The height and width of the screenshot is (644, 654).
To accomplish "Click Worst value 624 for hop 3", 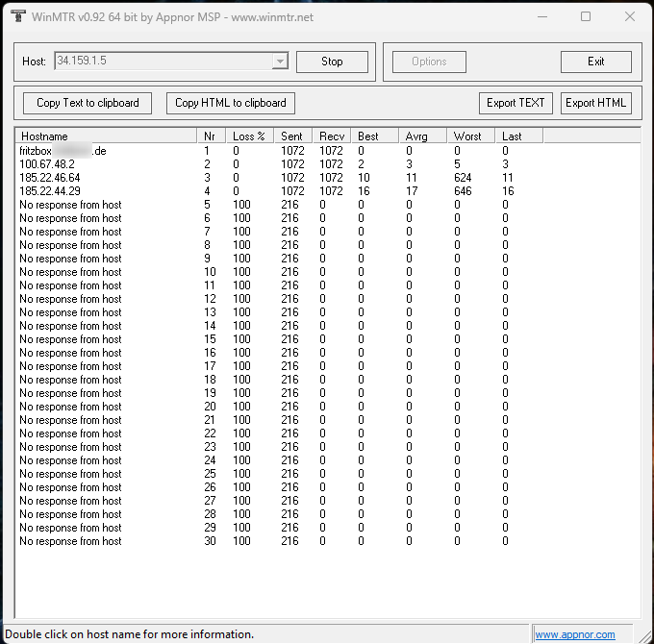I will pos(463,178).
